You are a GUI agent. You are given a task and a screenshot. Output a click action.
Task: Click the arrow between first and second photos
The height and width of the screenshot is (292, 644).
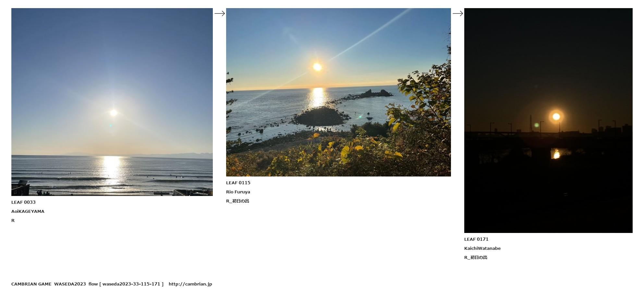pyautogui.click(x=220, y=13)
